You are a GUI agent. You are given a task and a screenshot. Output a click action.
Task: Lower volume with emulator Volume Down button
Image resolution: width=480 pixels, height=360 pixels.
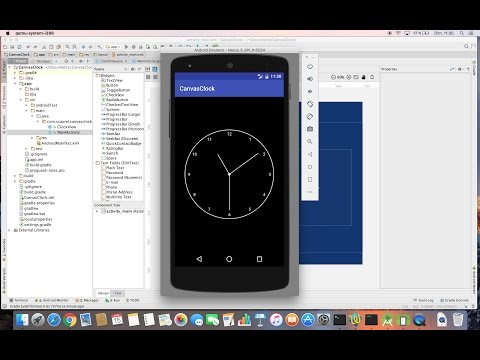point(310,91)
